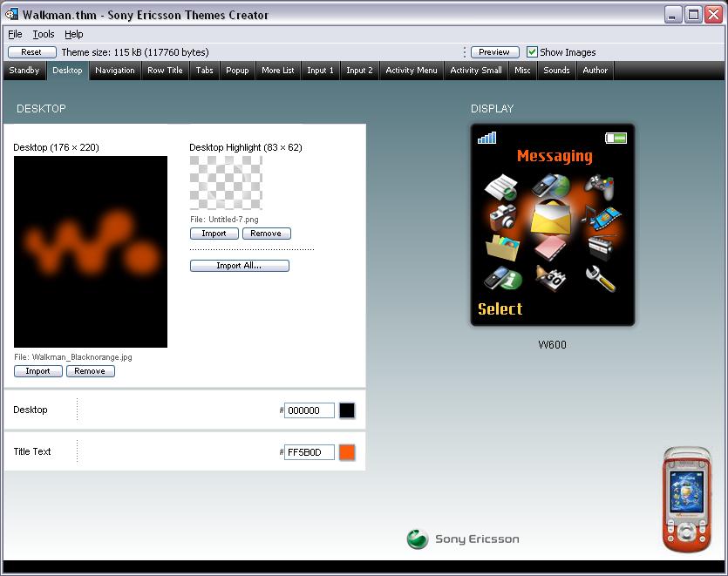Click the W600 model label
The width and height of the screenshot is (728, 576).
click(x=552, y=345)
